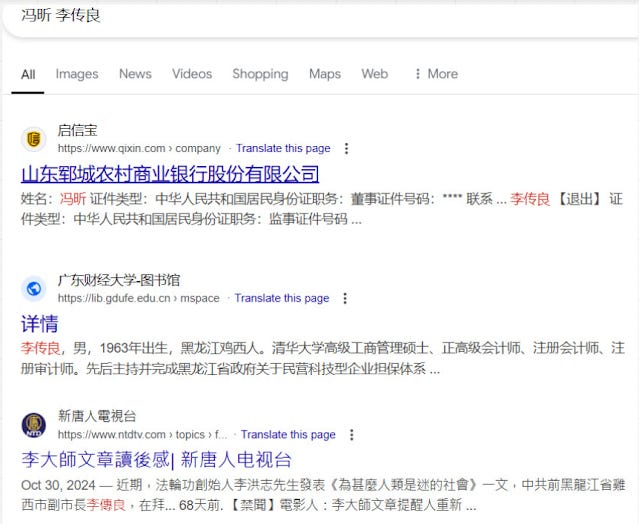The height and width of the screenshot is (524, 639).
Task: Click the search box containing 冯昕 李传良
Action: [320, 18]
